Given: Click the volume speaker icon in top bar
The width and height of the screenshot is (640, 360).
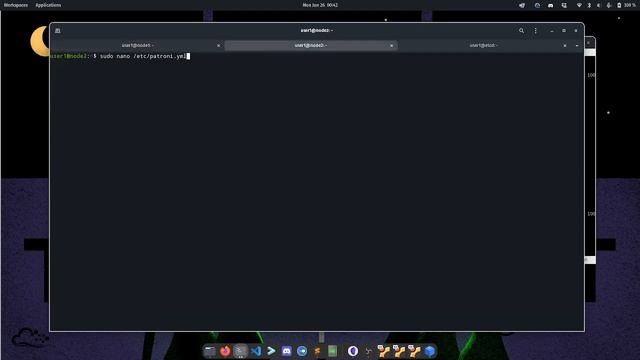Looking at the screenshot, I should coord(599,5).
